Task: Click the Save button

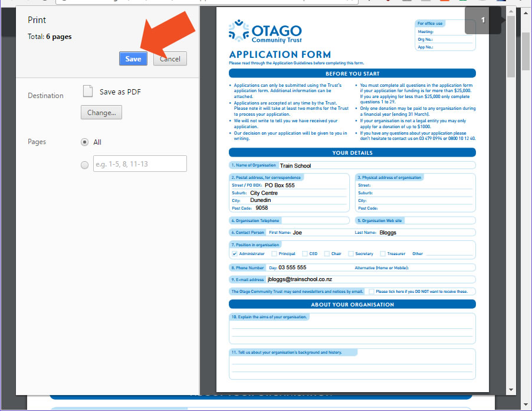Action: 133,58
